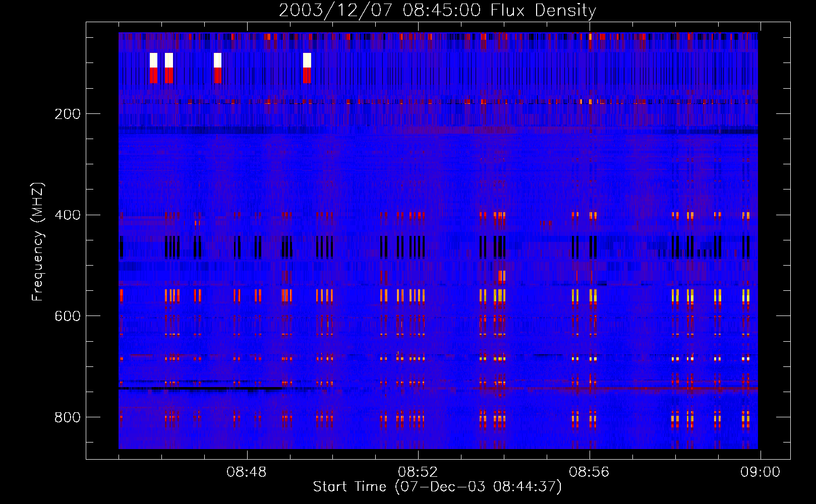Click the y-axis label "Frequency (MHZ)"
Screen dimensions: 816x504
point(38,242)
